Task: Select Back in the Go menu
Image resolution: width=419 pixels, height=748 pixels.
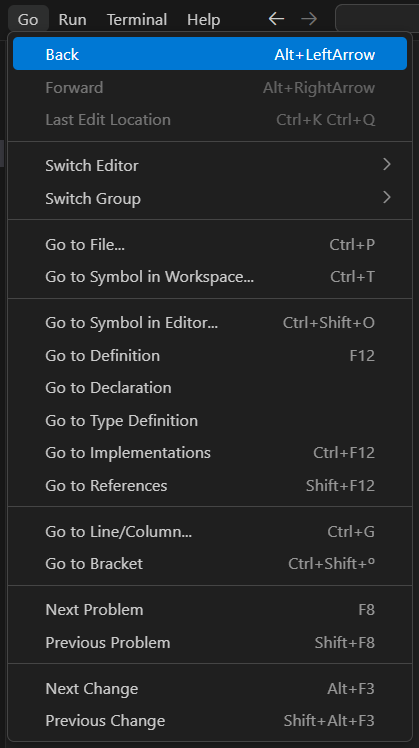Action: point(210,54)
